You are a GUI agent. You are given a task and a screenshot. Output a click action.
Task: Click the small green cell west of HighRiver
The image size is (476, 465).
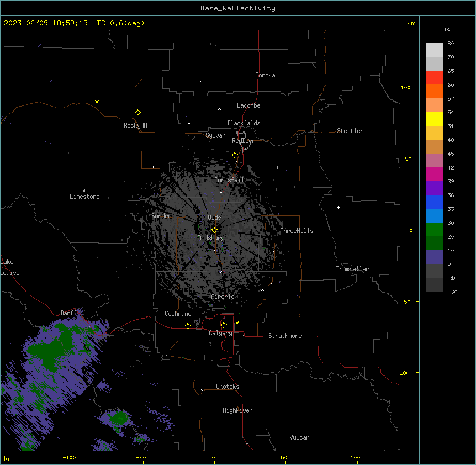click(x=118, y=418)
